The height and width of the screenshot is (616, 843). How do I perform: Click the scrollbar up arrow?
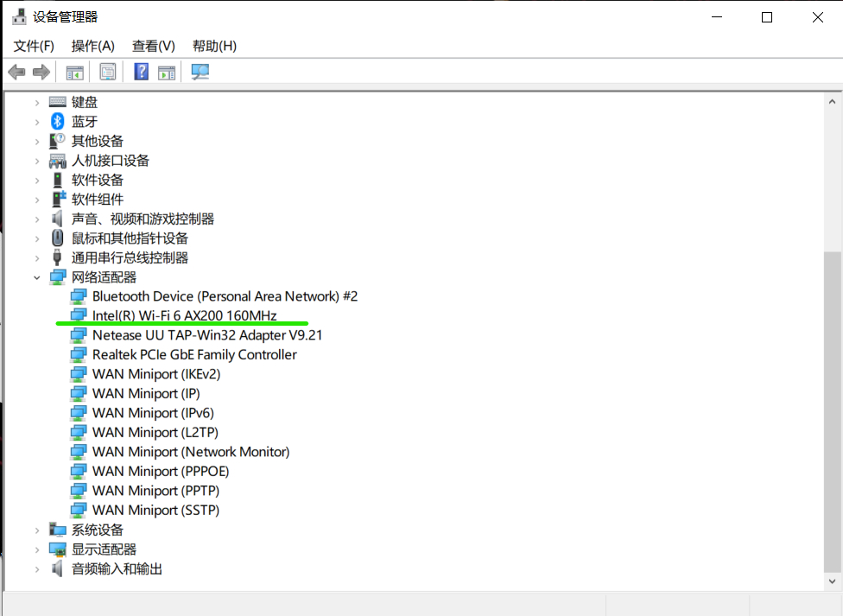(x=833, y=102)
